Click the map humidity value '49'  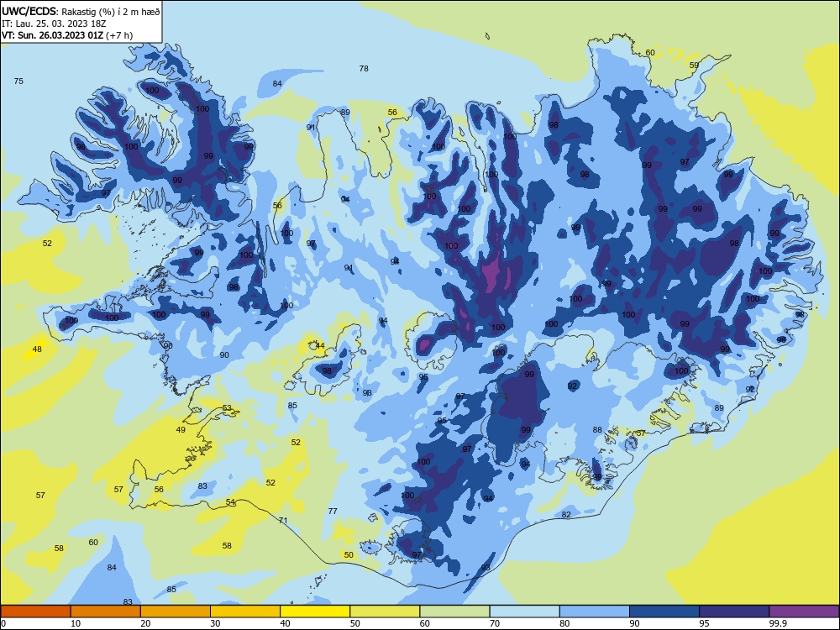point(181,429)
